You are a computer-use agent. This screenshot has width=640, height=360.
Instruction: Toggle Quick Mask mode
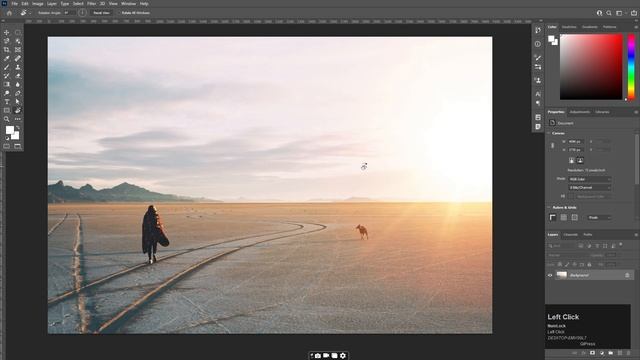[x=7, y=146]
